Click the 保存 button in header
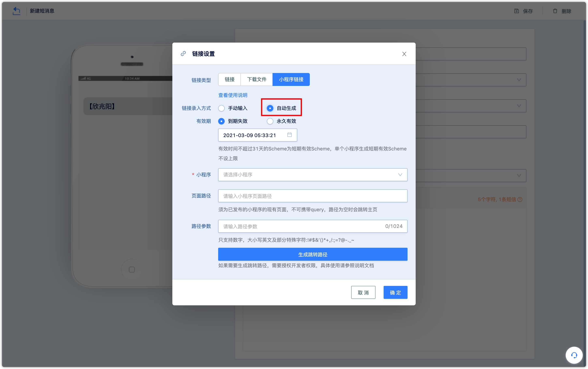Screen dimensions: 588x369 [x=524, y=11]
